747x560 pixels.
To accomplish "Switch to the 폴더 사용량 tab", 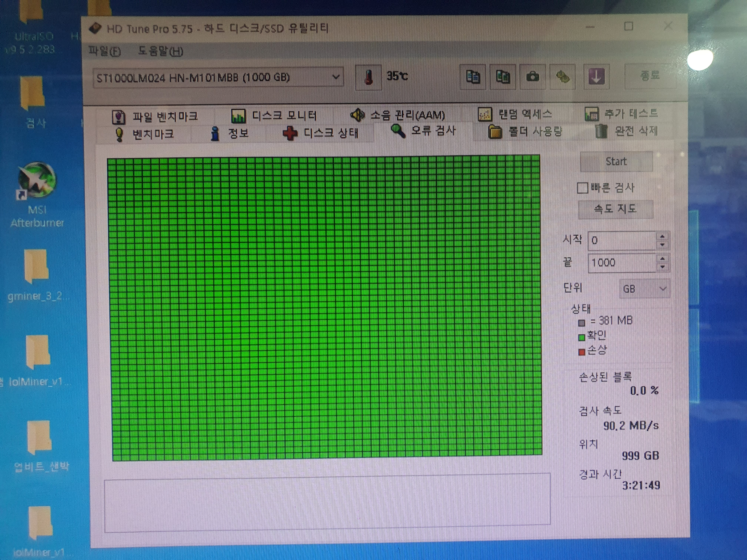I will tap(525, 131).
